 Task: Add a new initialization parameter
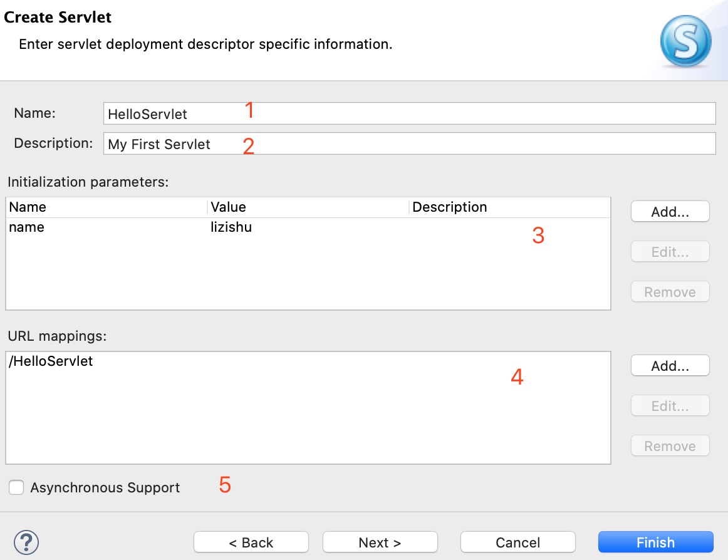670,212
